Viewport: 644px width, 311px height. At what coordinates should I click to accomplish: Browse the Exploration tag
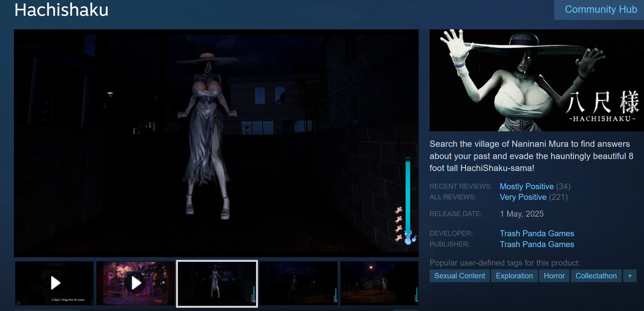[514, 276]
